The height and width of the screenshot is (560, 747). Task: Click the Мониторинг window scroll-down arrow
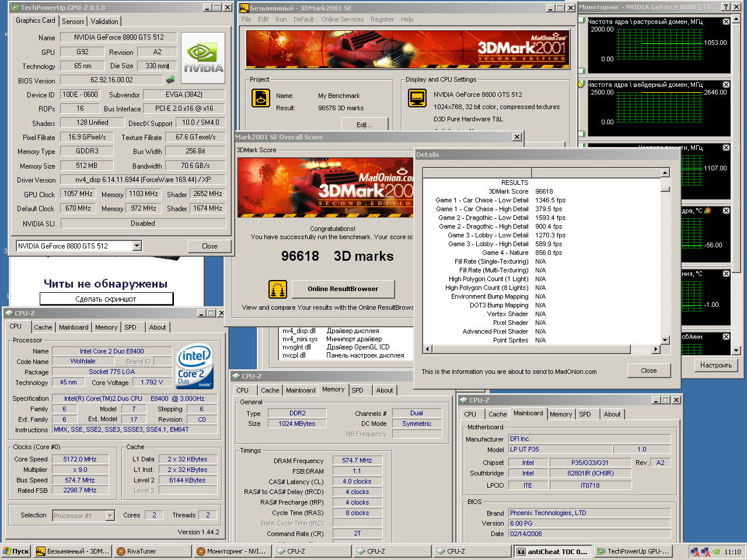[736, 350]
